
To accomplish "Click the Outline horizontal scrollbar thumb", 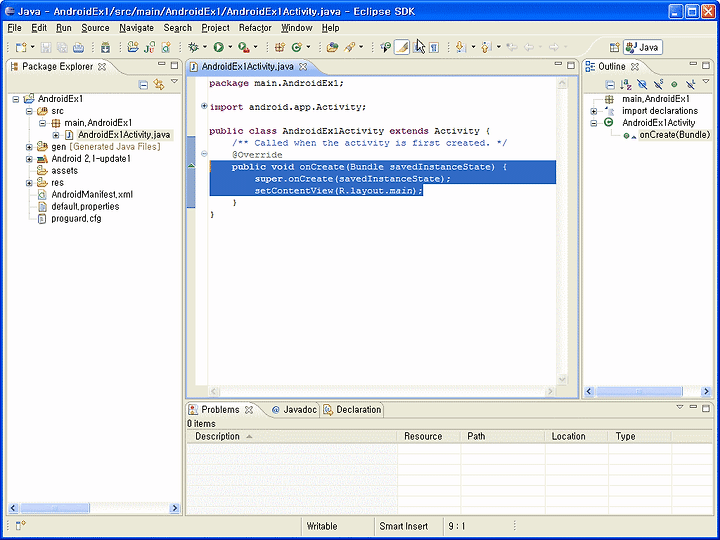I will pyautogui.click(x=639, y=391).
